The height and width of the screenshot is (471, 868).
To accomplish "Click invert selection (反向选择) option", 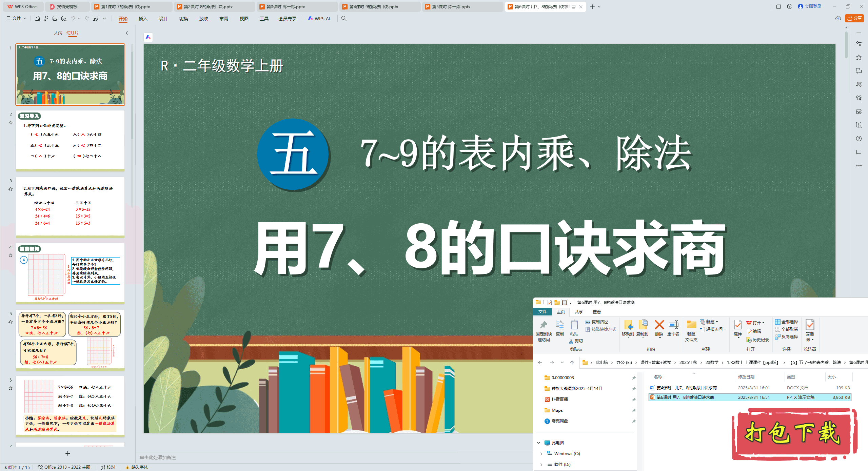I will tap(787, 336).
